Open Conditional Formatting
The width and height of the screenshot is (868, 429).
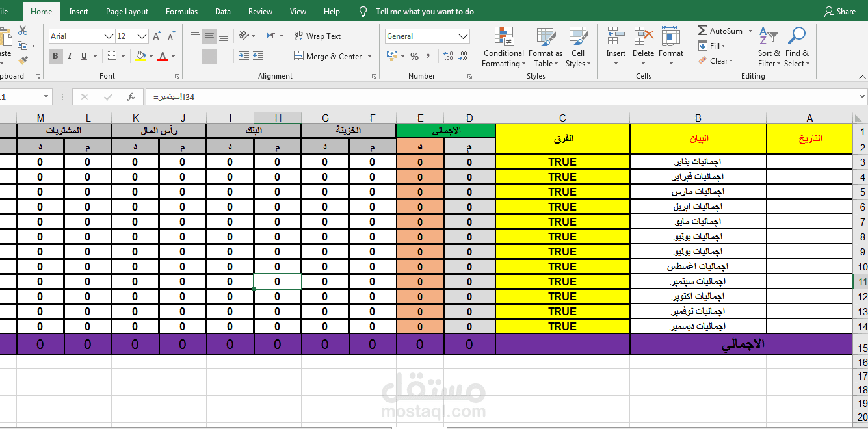(503, 47)
